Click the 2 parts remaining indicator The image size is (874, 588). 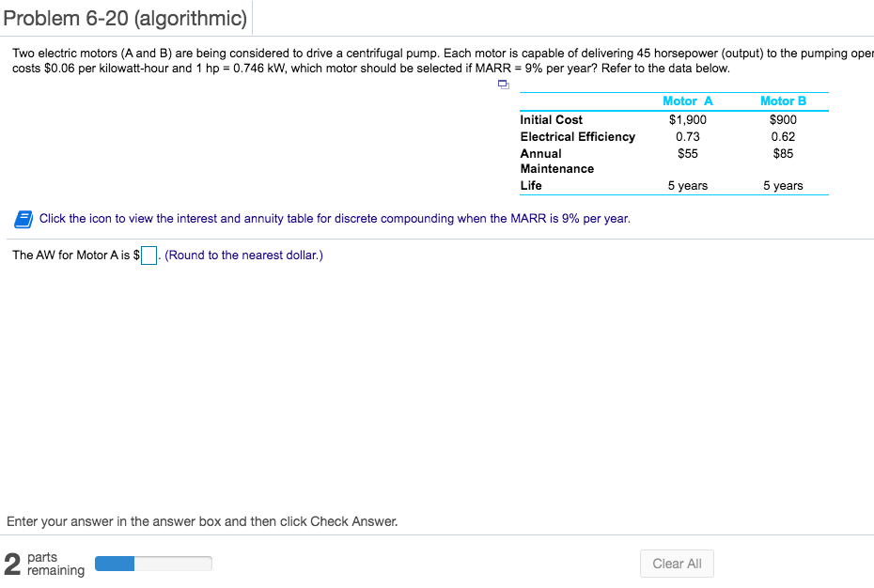[38, 563]
